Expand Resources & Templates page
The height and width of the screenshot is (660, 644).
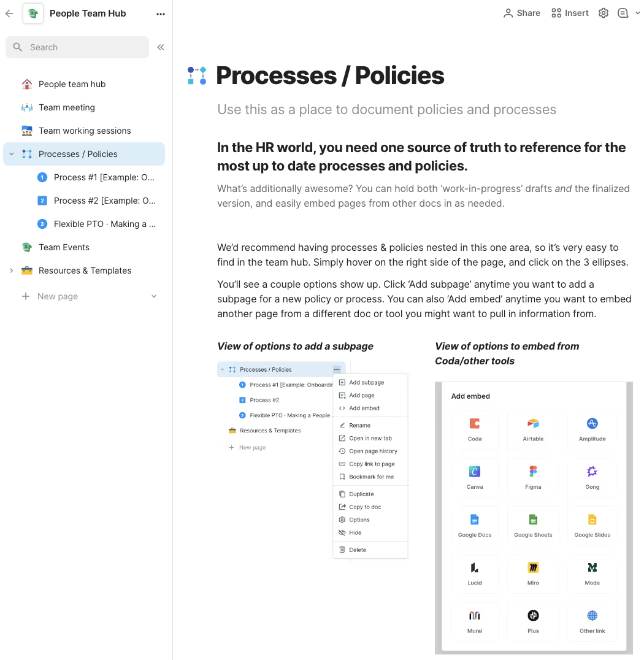[x=12, y=271]
